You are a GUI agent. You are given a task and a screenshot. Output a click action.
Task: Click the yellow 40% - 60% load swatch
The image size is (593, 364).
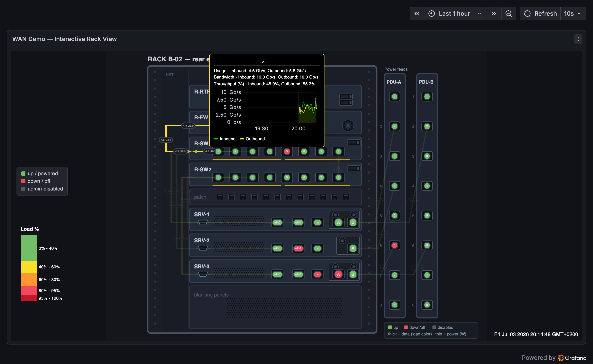(29, 267)
